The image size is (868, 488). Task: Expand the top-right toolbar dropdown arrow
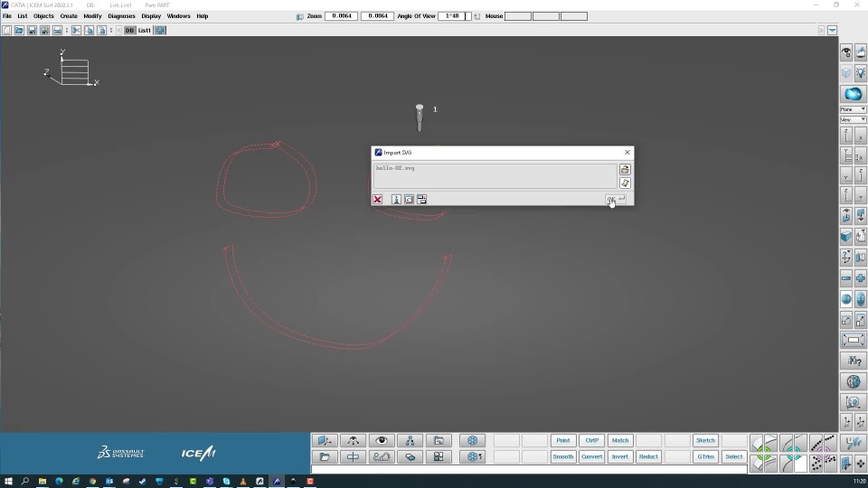[833, 31]
